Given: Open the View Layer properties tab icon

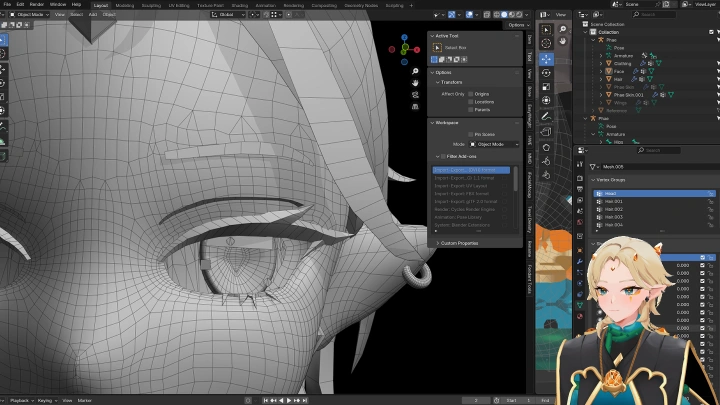Looking at the screenshot, I should tap(580, 200).
